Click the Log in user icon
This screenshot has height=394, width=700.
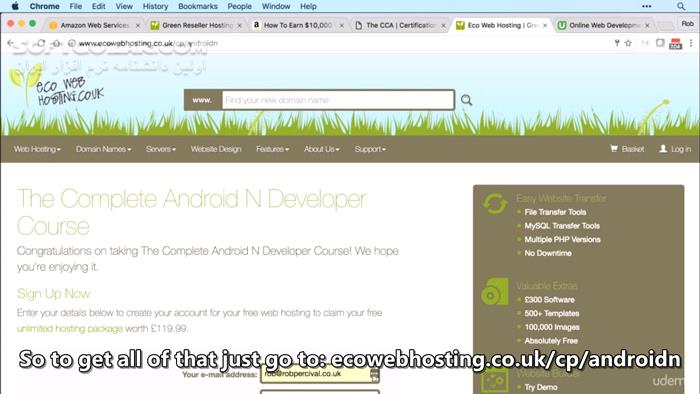pyautogui.click(x=663, y=149)
